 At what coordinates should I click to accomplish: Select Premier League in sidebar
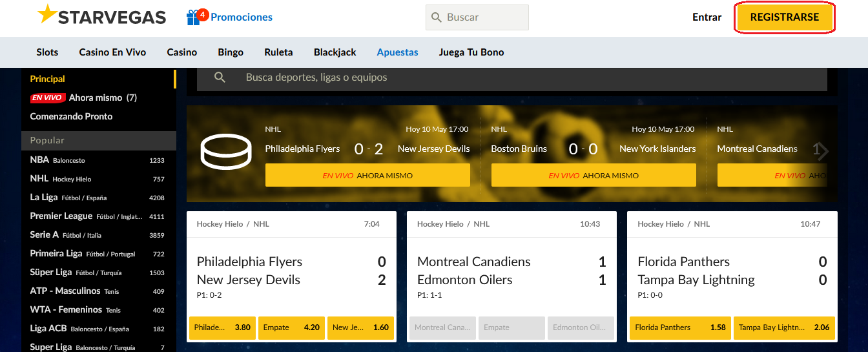[x=97, y=216]
